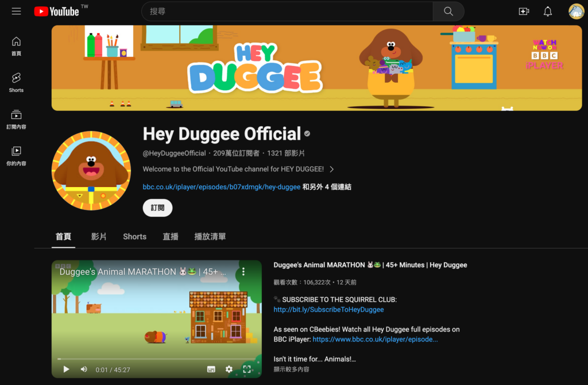
Task: Switch to the 直播 tab
Action: point(171,236)
